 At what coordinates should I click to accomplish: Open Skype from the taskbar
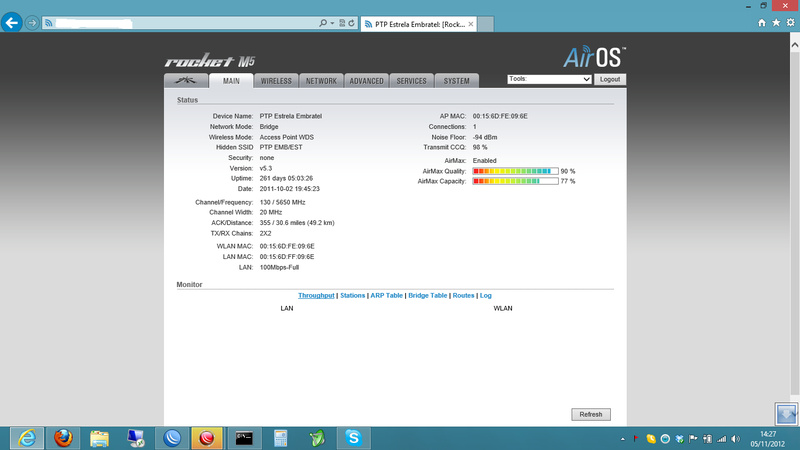(x=353, y=438)
